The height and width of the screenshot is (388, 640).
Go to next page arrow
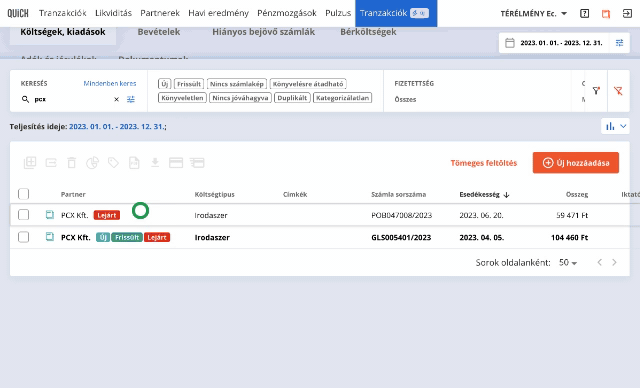pyautogui.click(x=614, y=262)
